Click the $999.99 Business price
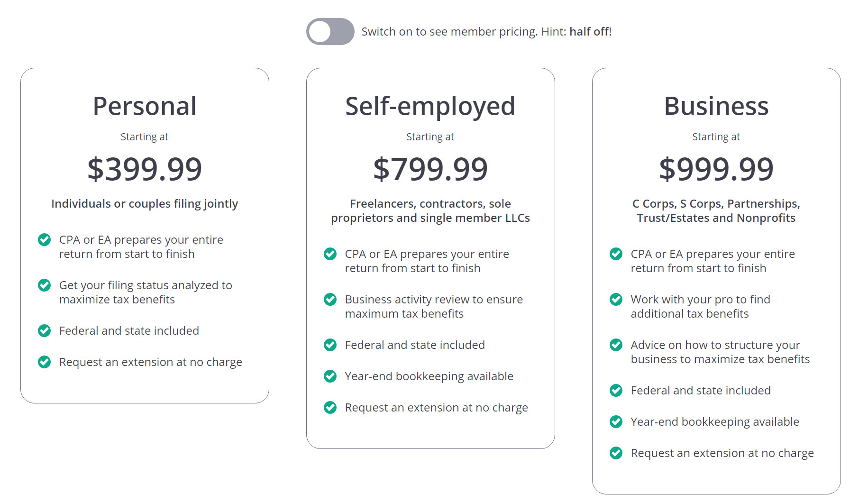The height and width of the screenshot is (503, 868). point(716,169)
